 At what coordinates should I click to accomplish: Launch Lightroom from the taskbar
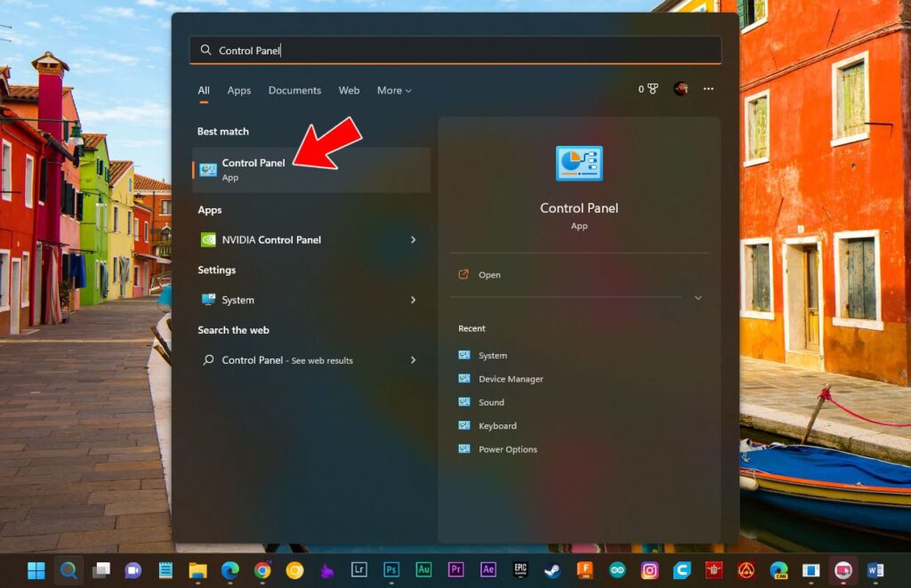(359, 570)
